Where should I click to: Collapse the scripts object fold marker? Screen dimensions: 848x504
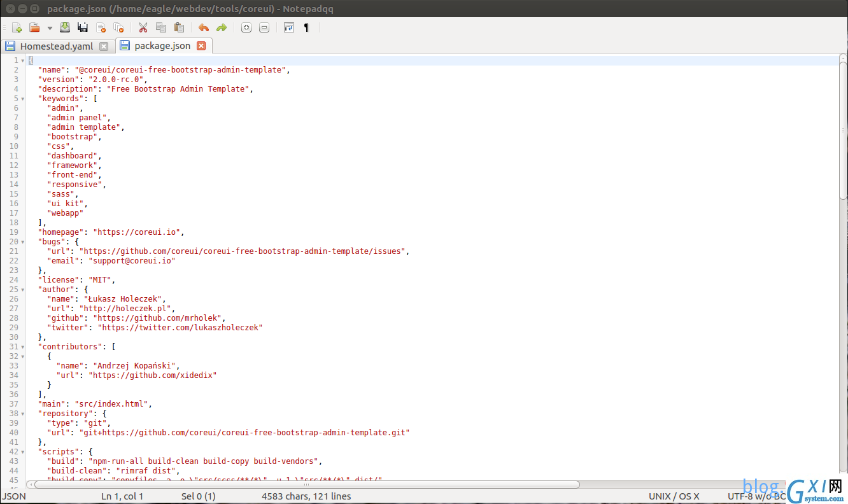pyautogui.click(x=23, y=452)
